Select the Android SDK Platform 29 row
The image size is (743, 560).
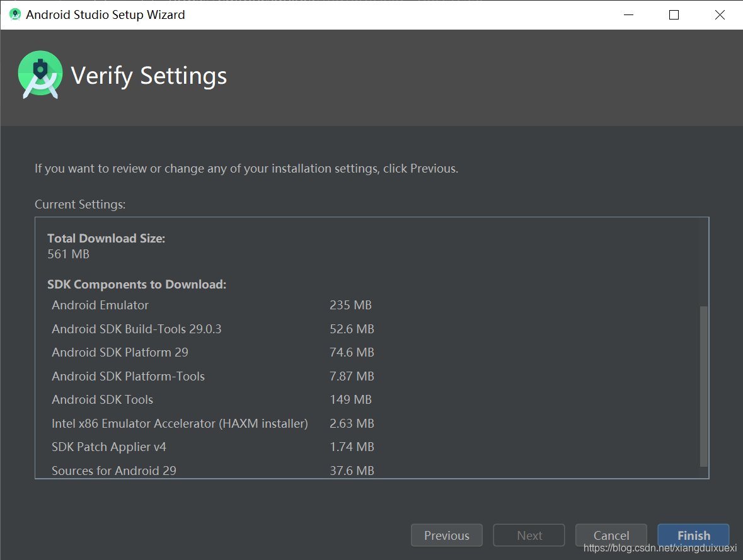[212, 353]
